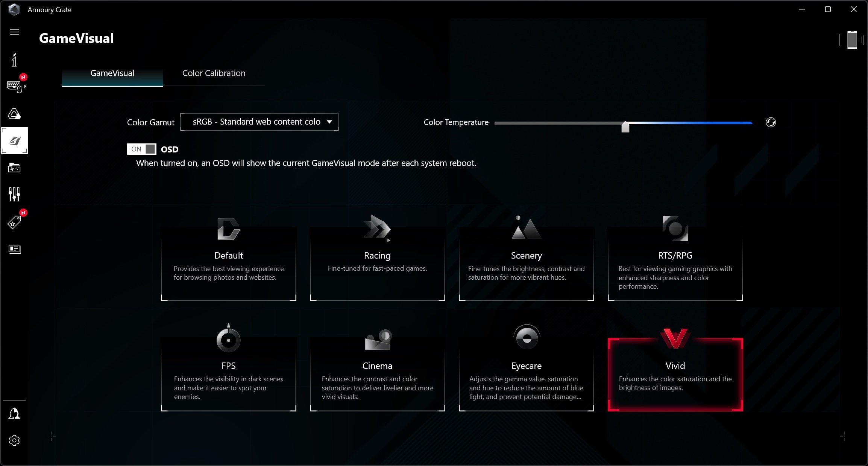Select the Cinema GameVisual mode
Viewport: 868px width, 466px height.
coord(377,365)
